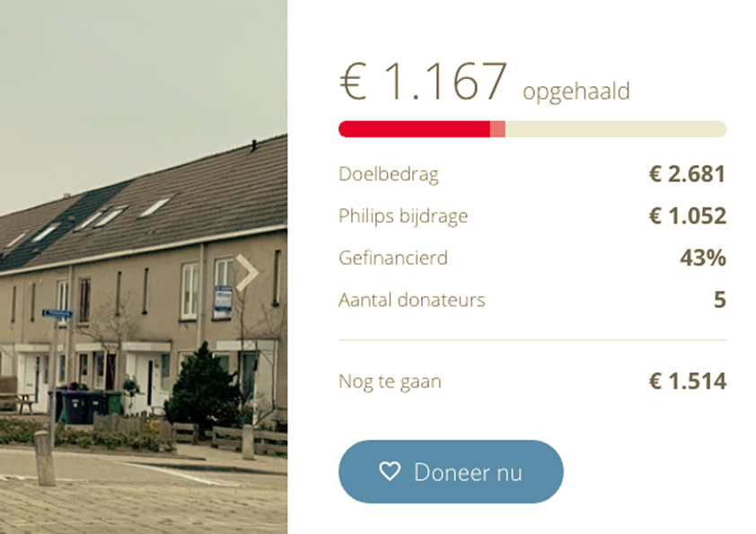Select the € 1.167 opgehaald amount
Viewport: 756px width, 534px height.
485,82
